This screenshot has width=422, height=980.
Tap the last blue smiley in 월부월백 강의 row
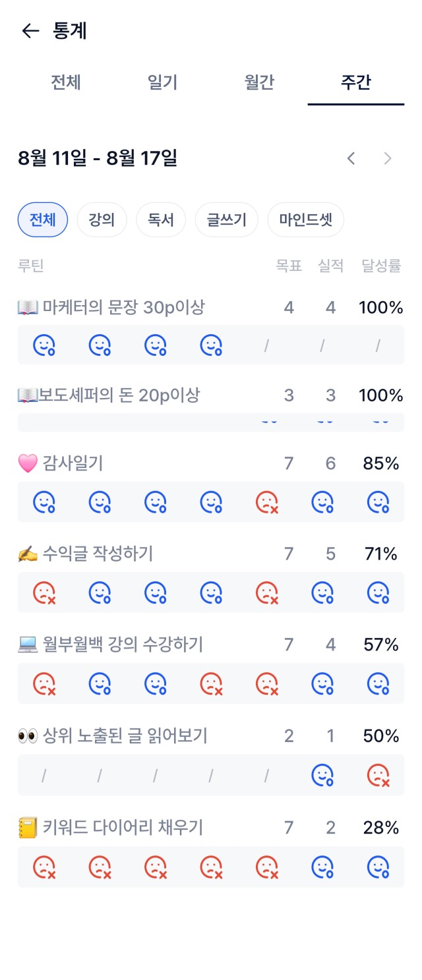378,683
